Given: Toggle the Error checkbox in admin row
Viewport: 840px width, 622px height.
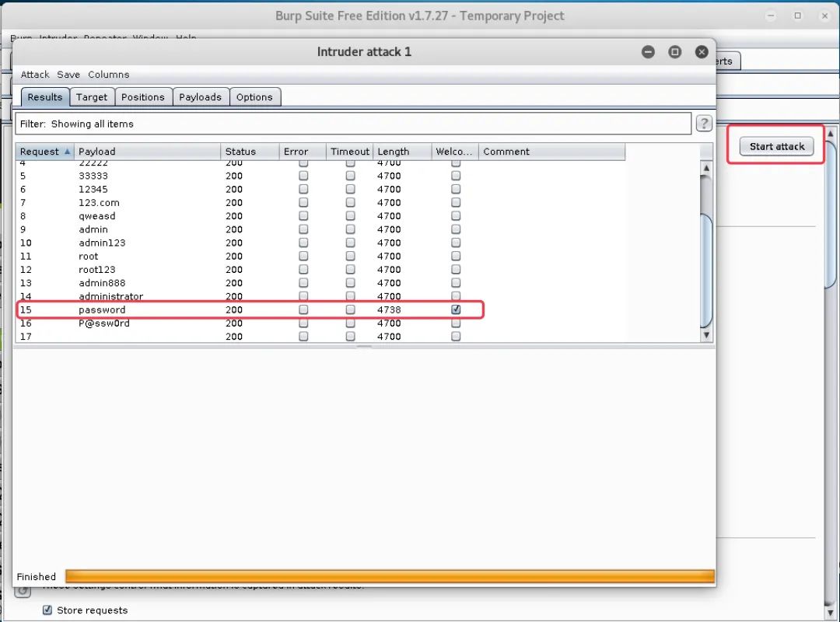Looking at the screenshot, I should point(304,229).
